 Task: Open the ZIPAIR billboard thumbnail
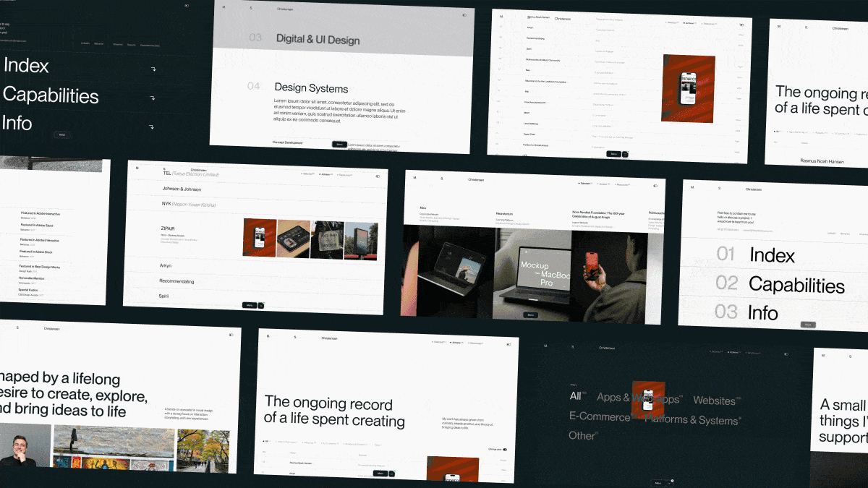pyautogui.click(x=360, y=239)
